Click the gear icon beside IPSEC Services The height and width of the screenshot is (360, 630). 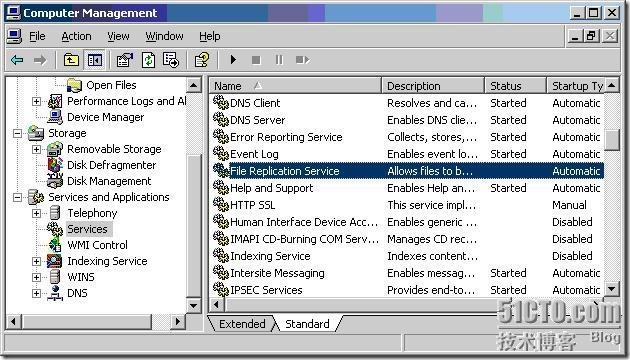pos(221,290)
